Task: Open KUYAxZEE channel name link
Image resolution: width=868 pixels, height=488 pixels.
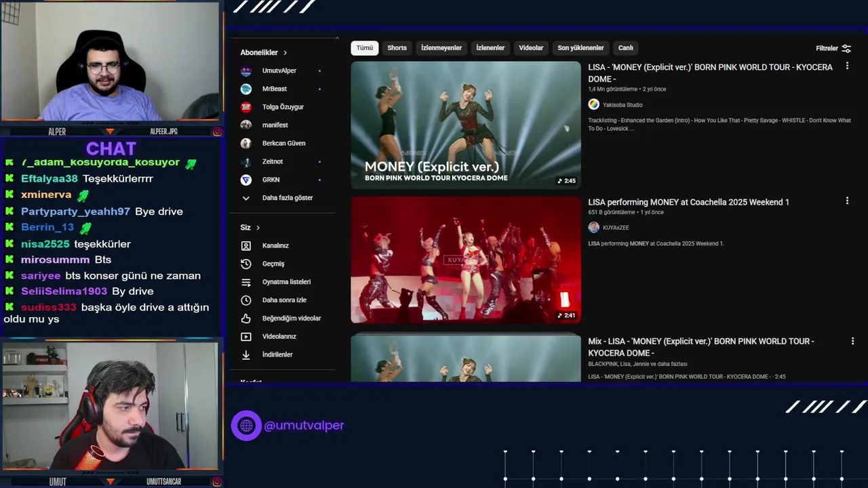Action: 616,228
